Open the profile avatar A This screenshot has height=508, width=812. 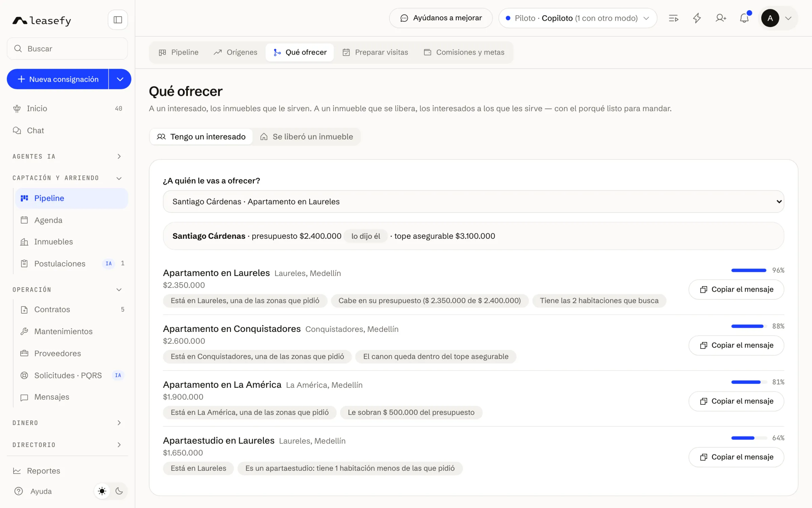tap(770, 18)
